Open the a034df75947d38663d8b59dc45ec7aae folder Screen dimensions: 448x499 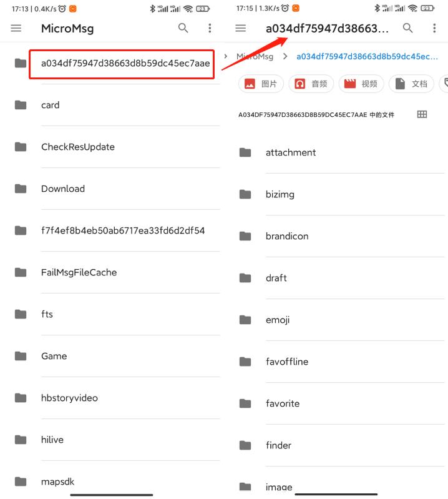pos(125,63)
